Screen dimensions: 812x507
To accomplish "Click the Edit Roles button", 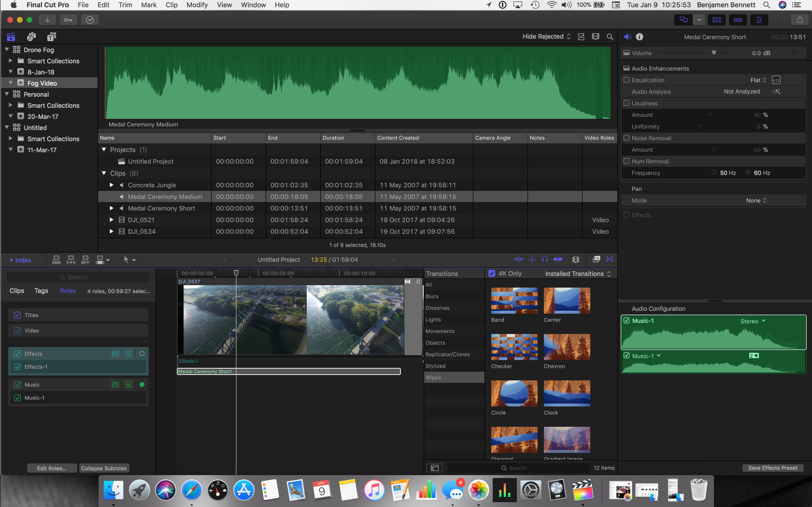I will coord(52,468).
